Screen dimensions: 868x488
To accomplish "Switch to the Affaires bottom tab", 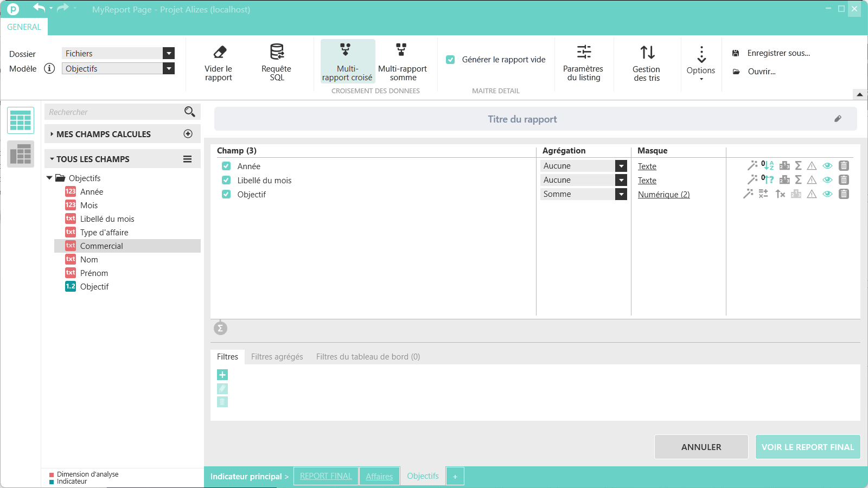I will point(379,476).
